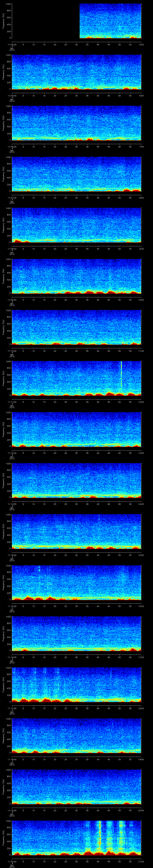153x868 pixels.
Task: Click the 5:00 end label of the first spectrogram
Action: pyautogui.click(x=141, y=44)
